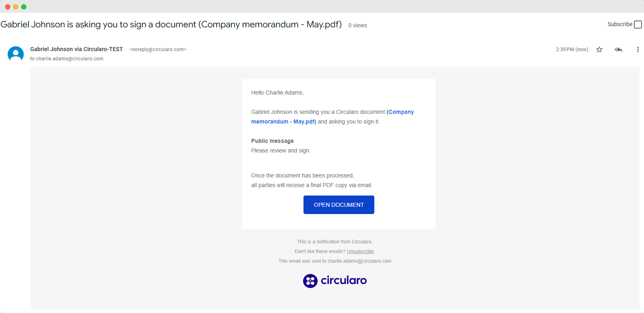Click the "to charlie.adams@circularo.com" recipient line
This screenshot has height=313, width=644.
67,59
